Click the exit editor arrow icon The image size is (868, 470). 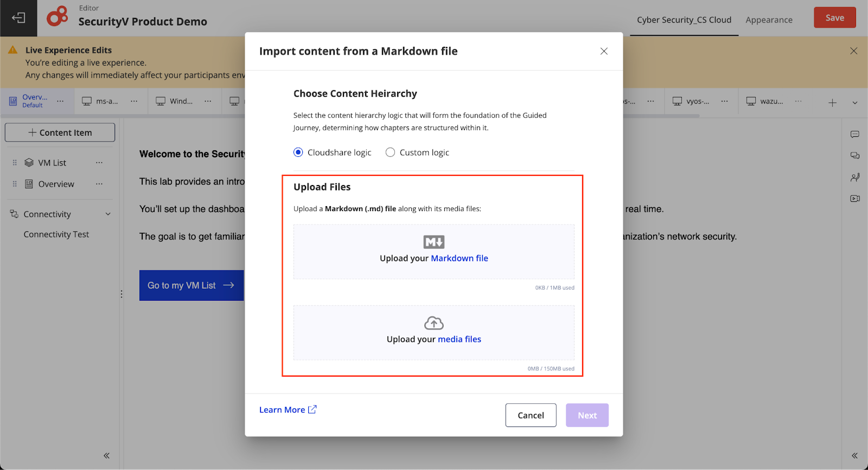coord(18,18)
